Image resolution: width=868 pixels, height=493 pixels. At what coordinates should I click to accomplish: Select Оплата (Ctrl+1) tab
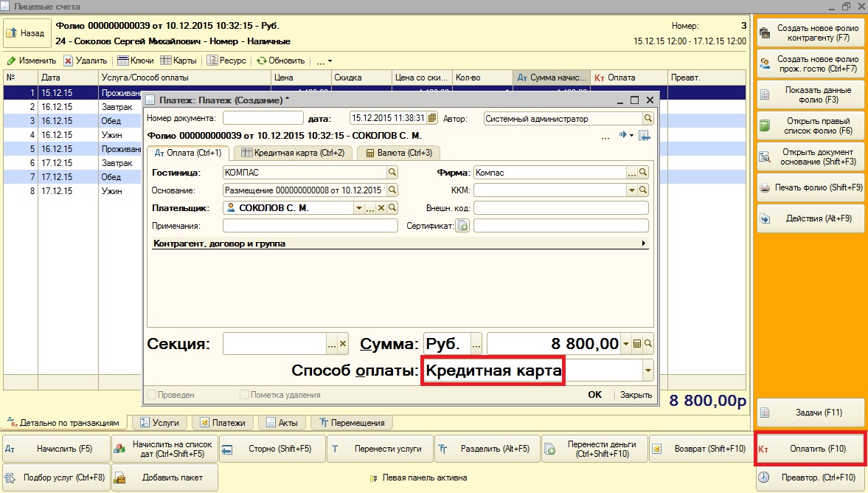(x=187, y=152)
